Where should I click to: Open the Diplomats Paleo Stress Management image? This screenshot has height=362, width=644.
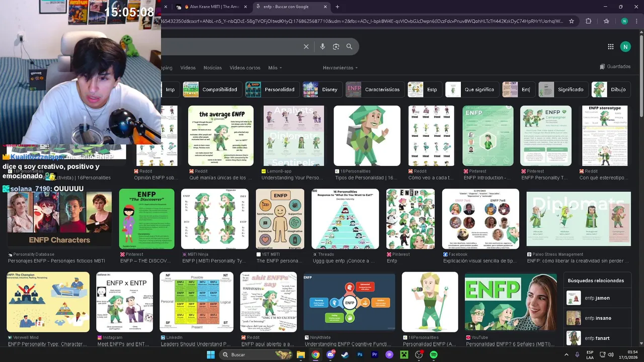click(x=578, y=219)
